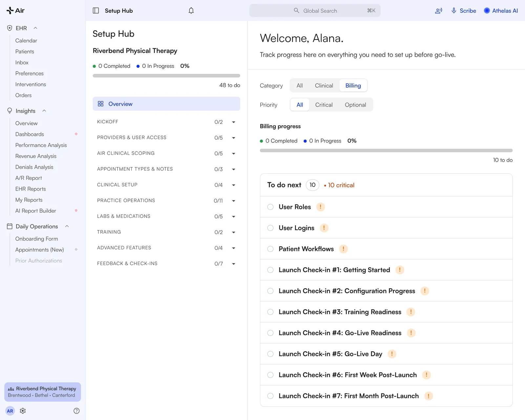
Task: Check off Launch Check-in #1: Getting Started
Action: click(x=270, y=270)
